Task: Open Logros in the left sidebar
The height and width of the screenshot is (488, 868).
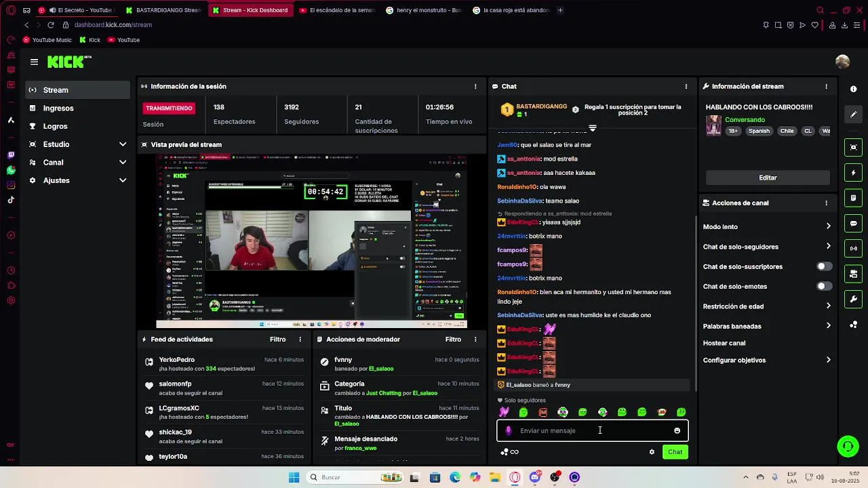Action: click(78, 126)
